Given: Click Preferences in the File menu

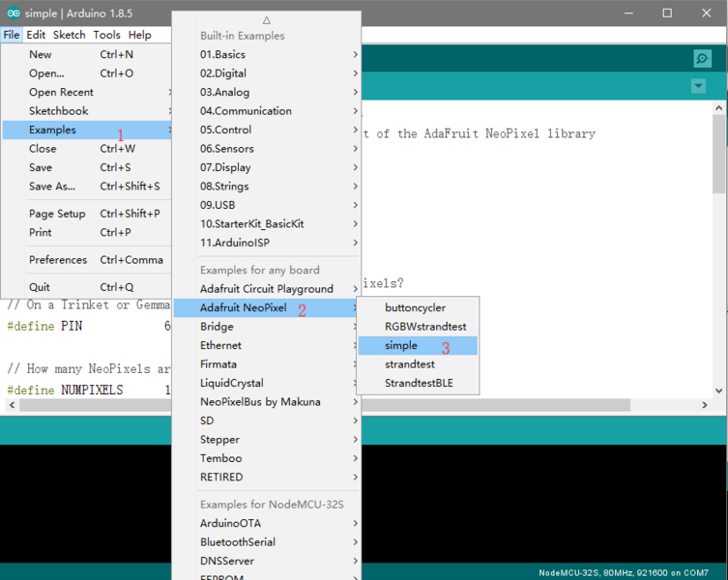Looking at the screenshot, I should tap(58, 260).
